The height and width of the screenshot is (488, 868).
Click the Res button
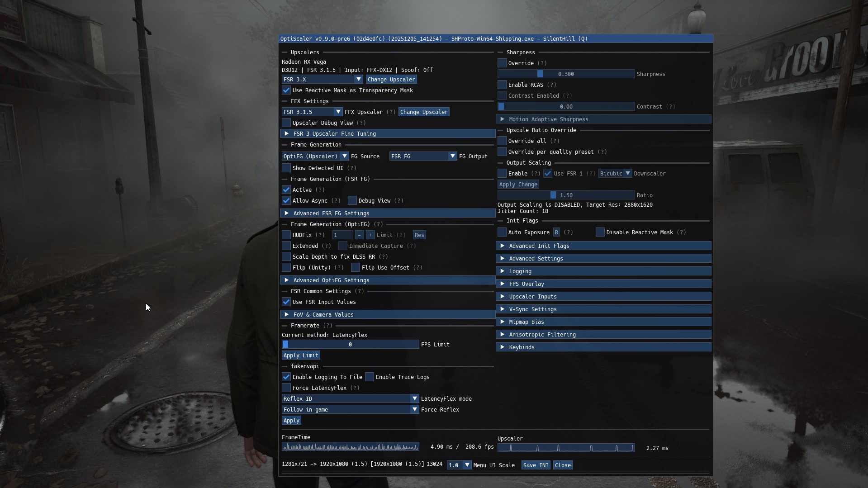point(419,235)
